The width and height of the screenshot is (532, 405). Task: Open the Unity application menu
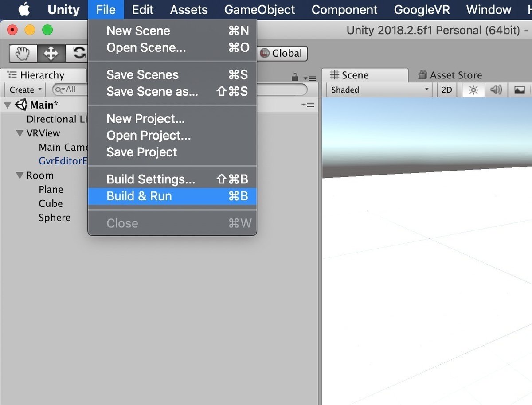63,9
